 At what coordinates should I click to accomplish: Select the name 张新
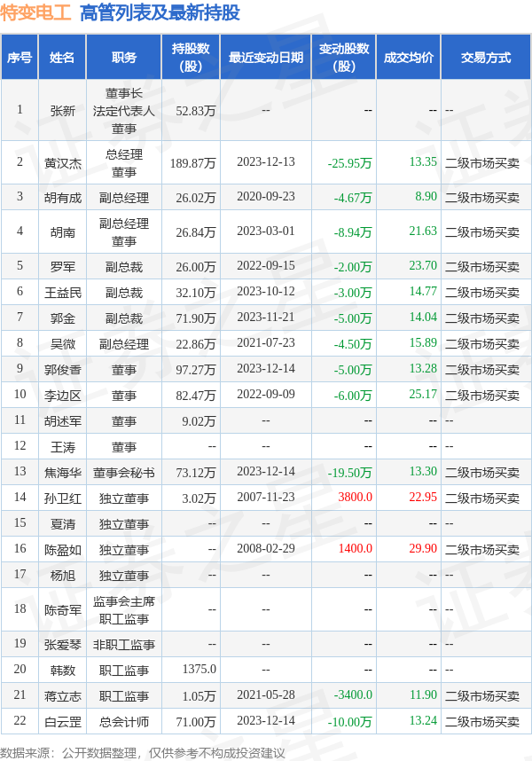pyautogui.click(x=63, y=111)
